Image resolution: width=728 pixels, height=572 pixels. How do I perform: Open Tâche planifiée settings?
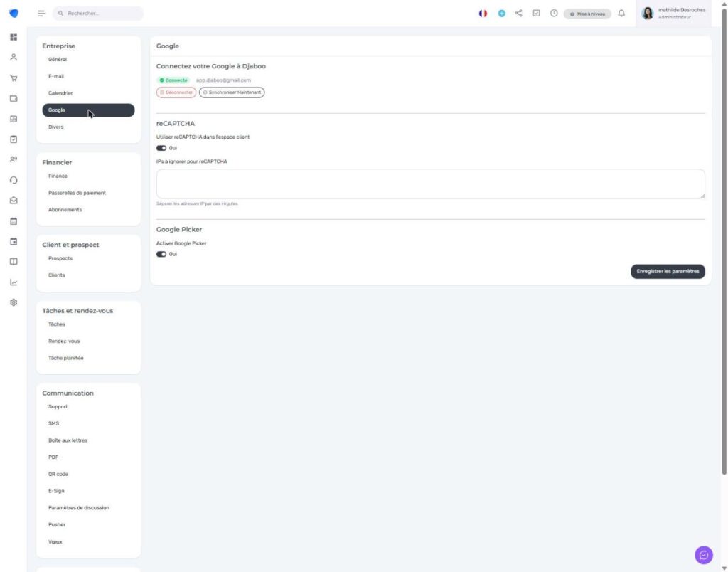(66, 358)
